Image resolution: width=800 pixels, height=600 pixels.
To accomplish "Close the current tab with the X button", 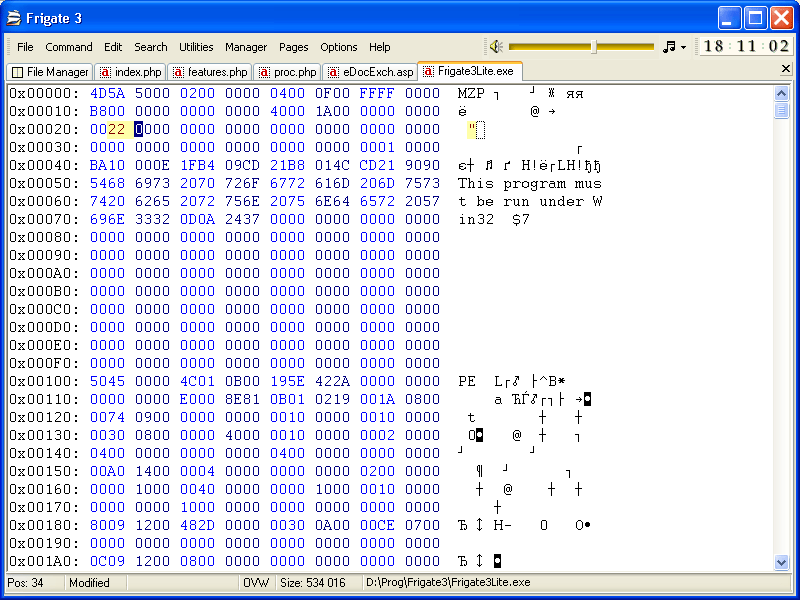I will pos(786,69).
